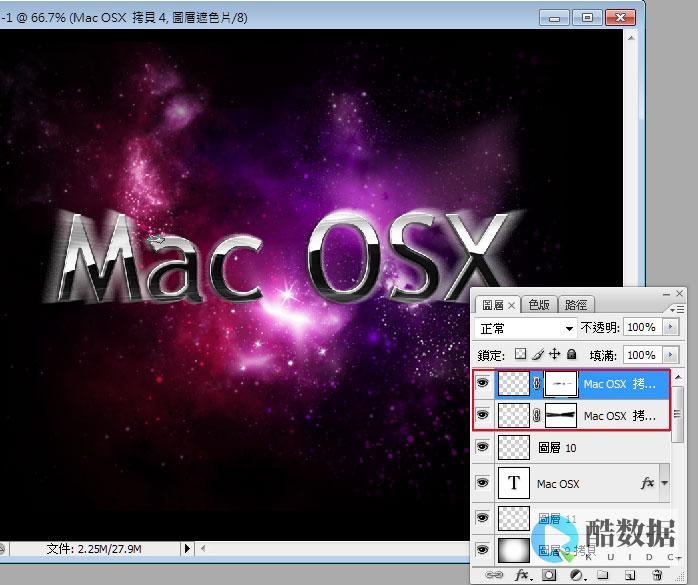Open the 正常 blend mode dropdown
This screenshot has width=698, height=585.
pos(525,329)
